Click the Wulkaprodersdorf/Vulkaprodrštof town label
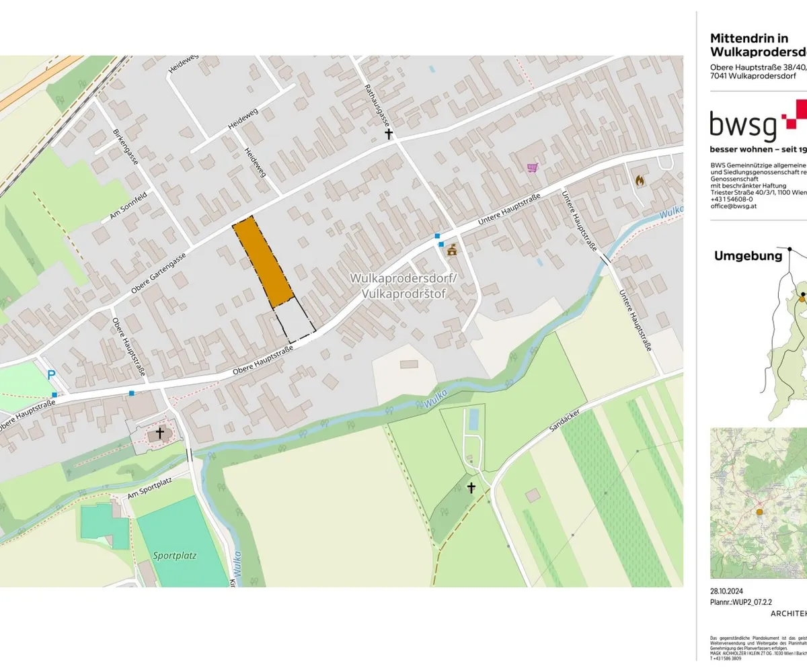The height and width of the screenshot is (672, 807). pos(403,286)
